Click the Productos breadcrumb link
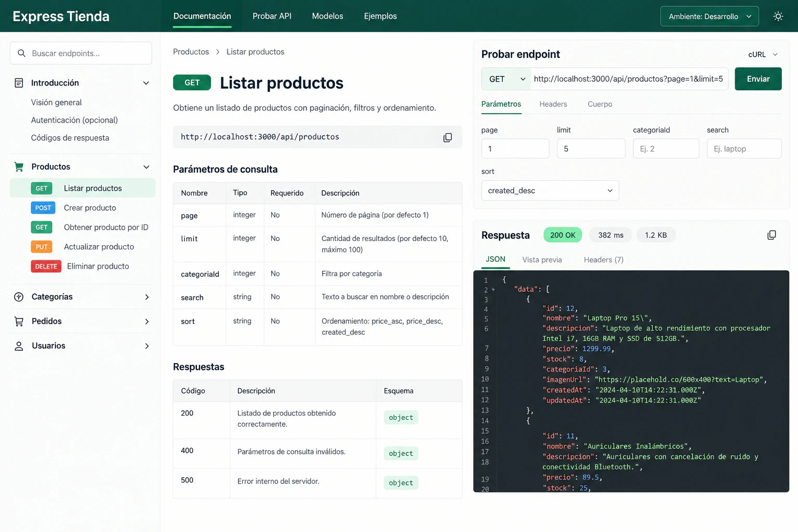The image size is (798, 532). tap(191, 52)
